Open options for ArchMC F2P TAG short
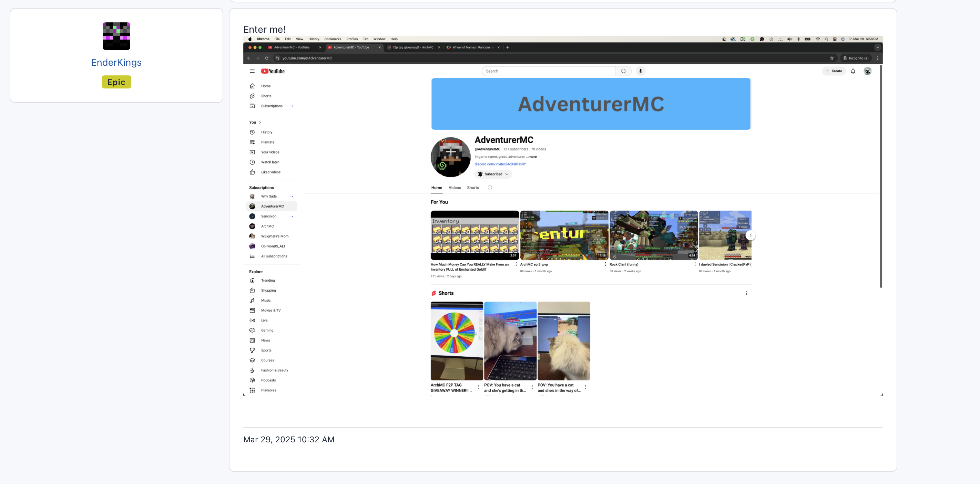The width and height of the screenshot is (980, 484). [479, 387]
